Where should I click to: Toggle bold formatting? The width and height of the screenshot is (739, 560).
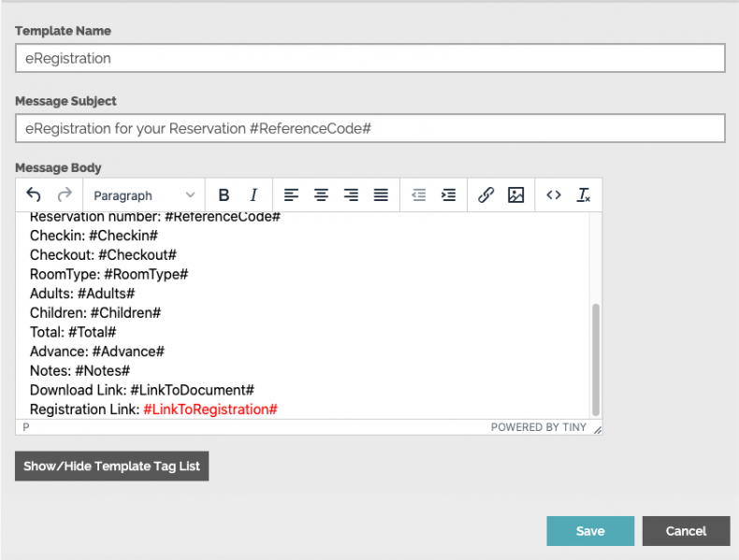224,195
